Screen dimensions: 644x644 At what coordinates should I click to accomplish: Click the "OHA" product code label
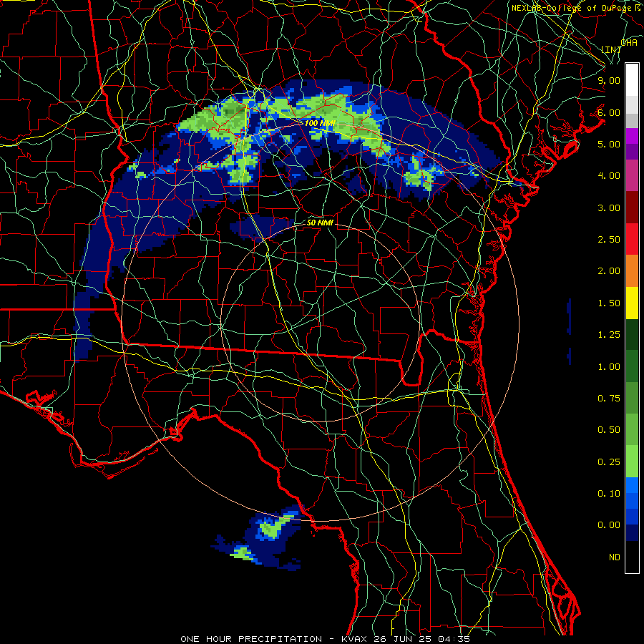pos(629,43)
